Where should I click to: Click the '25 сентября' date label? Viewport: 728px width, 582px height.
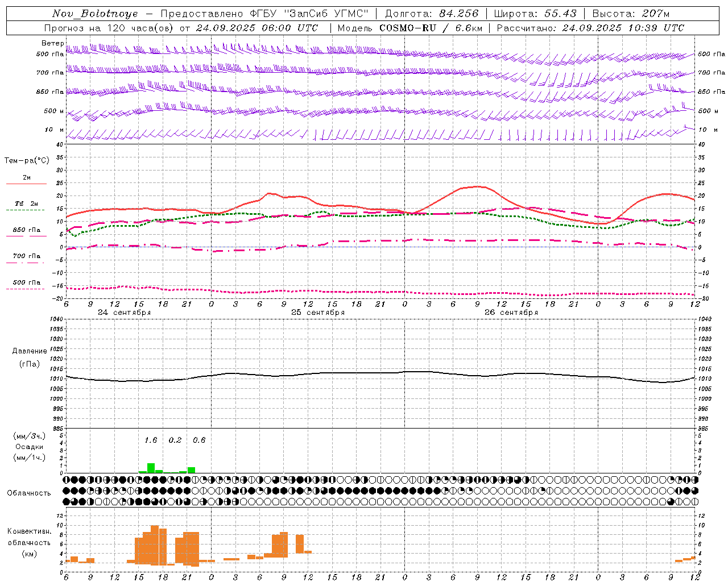pyautogui.click(x=317, y=313)
